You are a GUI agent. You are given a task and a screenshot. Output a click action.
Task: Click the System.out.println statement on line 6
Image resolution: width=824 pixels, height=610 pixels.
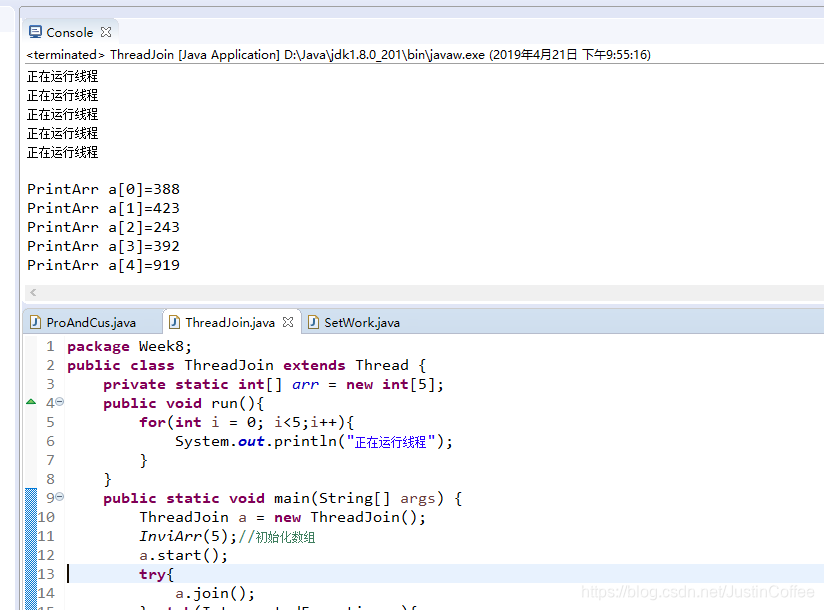pos(313,441)
